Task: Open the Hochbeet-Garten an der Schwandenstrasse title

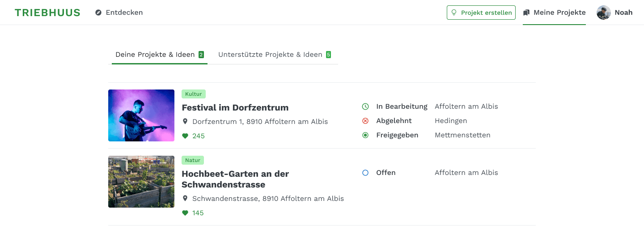Action: [235, 179]
